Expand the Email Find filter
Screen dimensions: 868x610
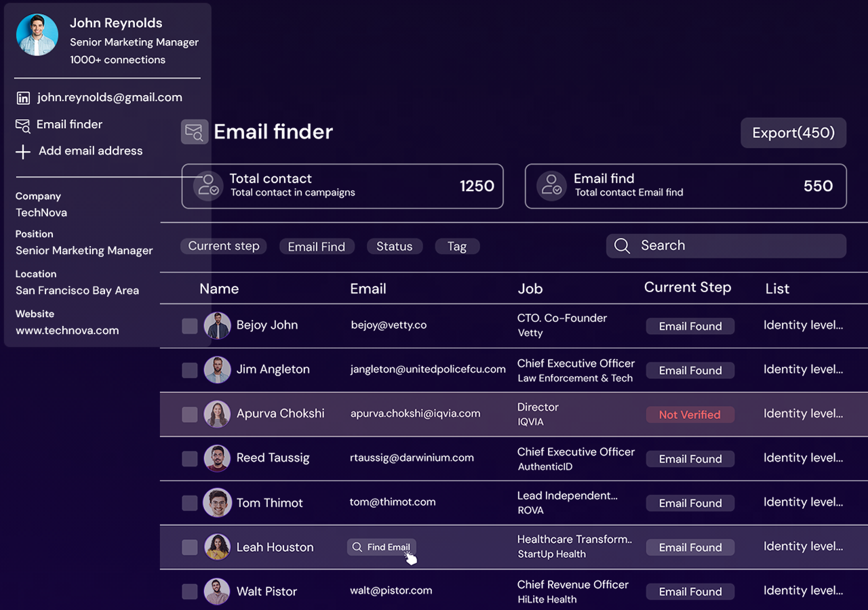[x=316, y=247]
